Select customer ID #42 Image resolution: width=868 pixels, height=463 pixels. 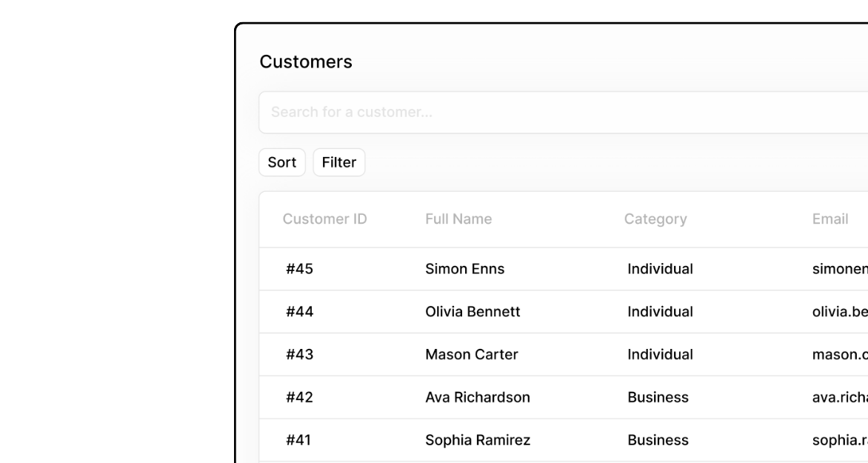[x=299, y=397]
